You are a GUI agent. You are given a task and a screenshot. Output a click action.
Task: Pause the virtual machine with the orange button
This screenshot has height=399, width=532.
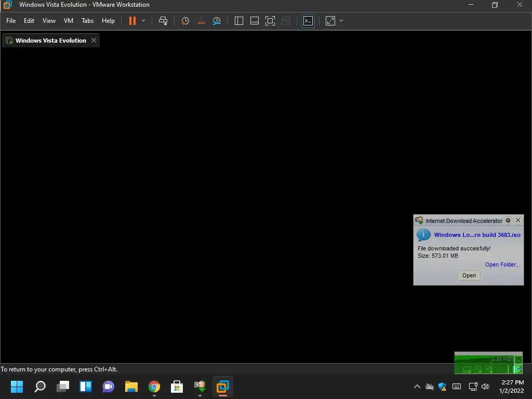click(x=132, y=21)
